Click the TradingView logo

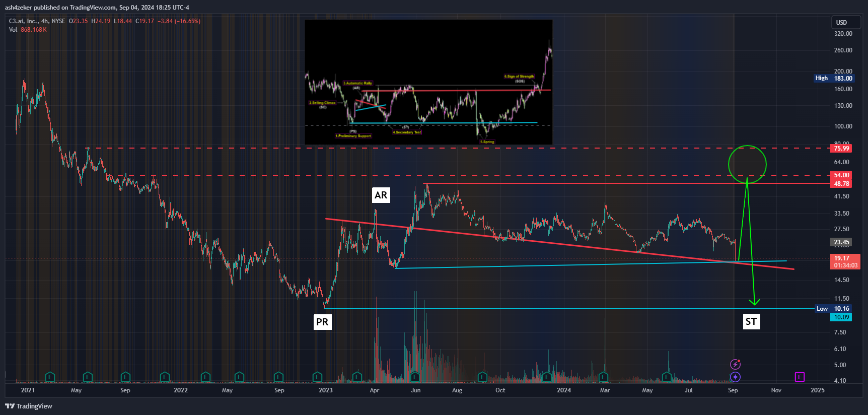pos(29,406)
